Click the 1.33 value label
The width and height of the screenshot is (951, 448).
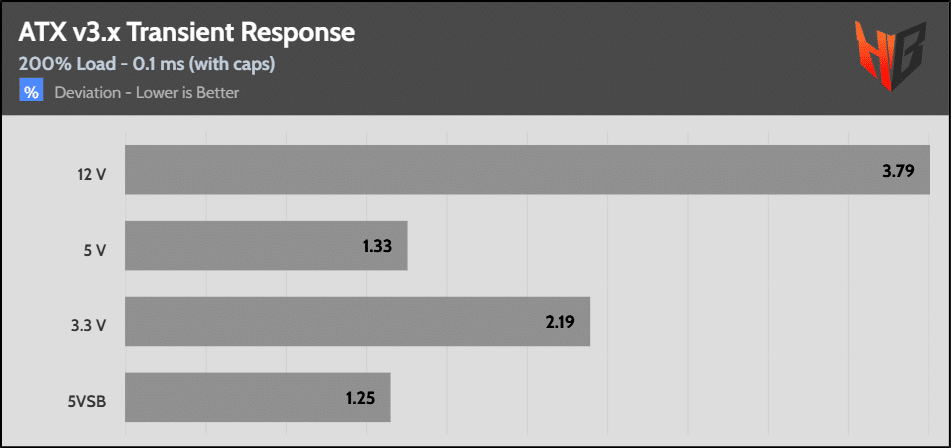379,246
